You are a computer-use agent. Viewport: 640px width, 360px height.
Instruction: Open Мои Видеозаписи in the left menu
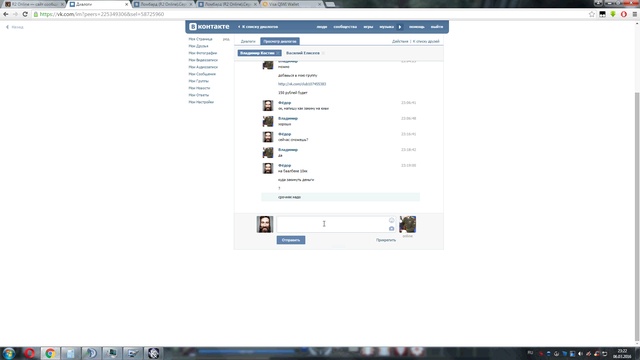(x=203, y=60)
